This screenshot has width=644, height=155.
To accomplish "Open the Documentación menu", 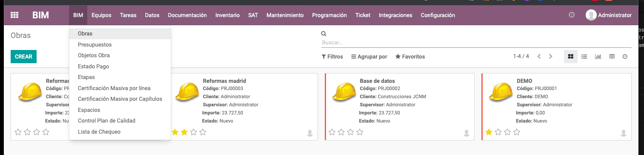I will point(187,15).
